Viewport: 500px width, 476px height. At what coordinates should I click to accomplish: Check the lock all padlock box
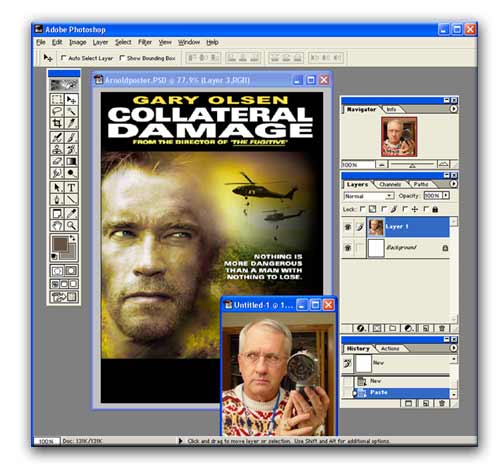(x=426, y=209)
